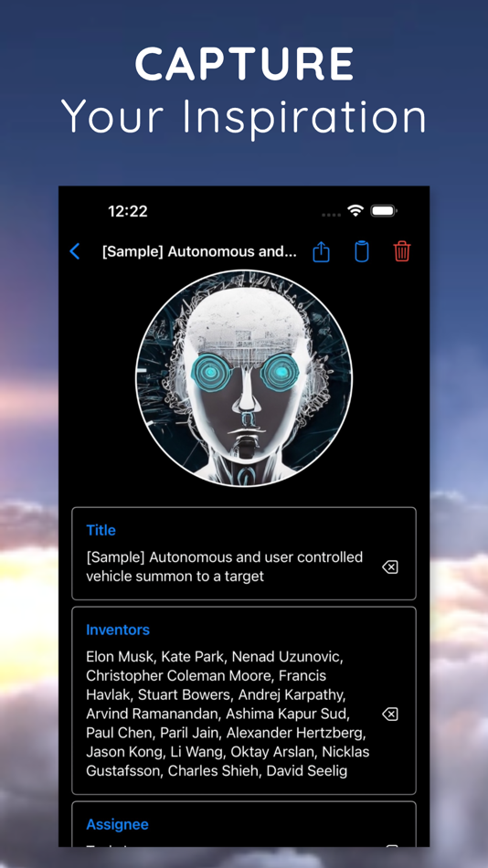Viewport: 488px width, 868px height.
Task: Tap the share icon in the header
Action: tap(322, 251)
